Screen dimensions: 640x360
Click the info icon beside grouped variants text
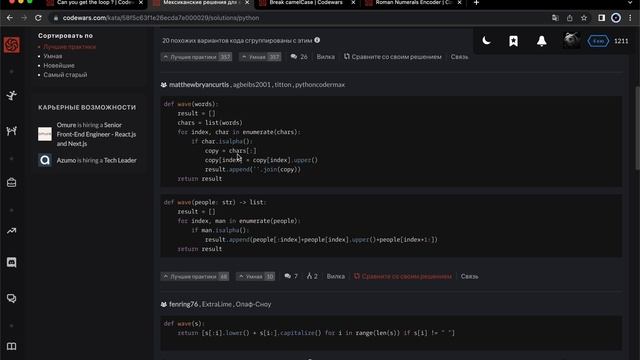pyautogui.click(x=317, y=40)
